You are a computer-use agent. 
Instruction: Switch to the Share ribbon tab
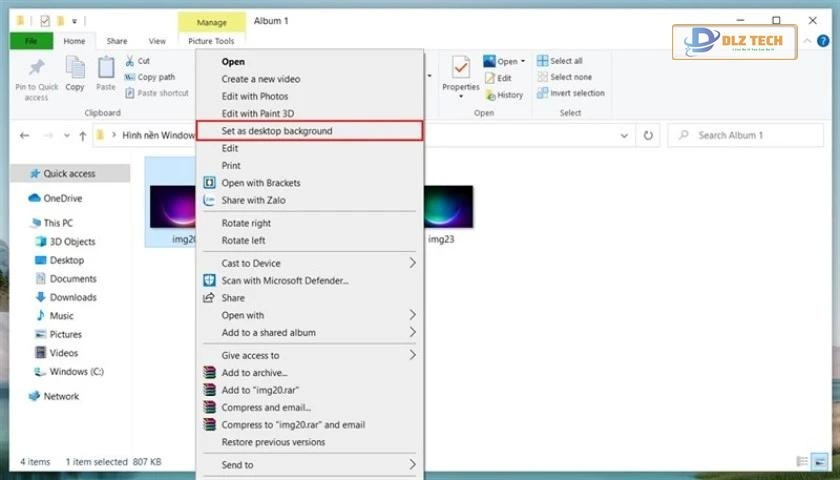(117, 41)
